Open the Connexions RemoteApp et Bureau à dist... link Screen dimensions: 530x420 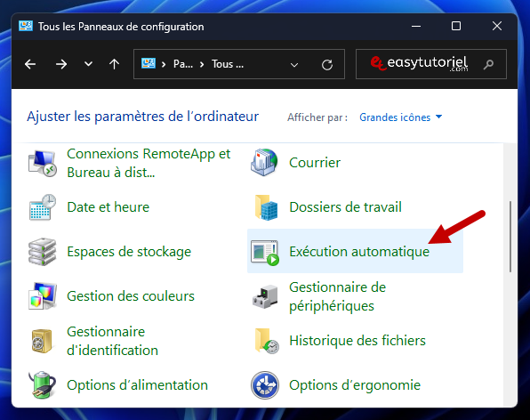pos(149,164)
